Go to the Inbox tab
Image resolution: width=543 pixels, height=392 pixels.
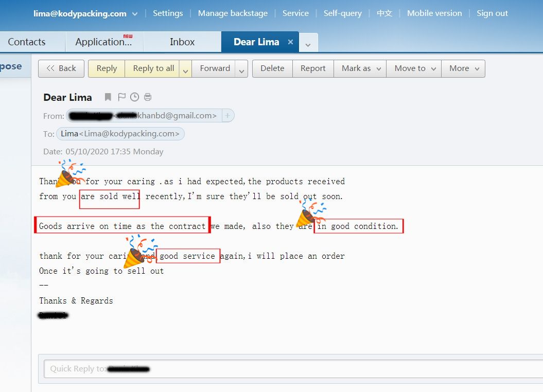coord(182,42)
